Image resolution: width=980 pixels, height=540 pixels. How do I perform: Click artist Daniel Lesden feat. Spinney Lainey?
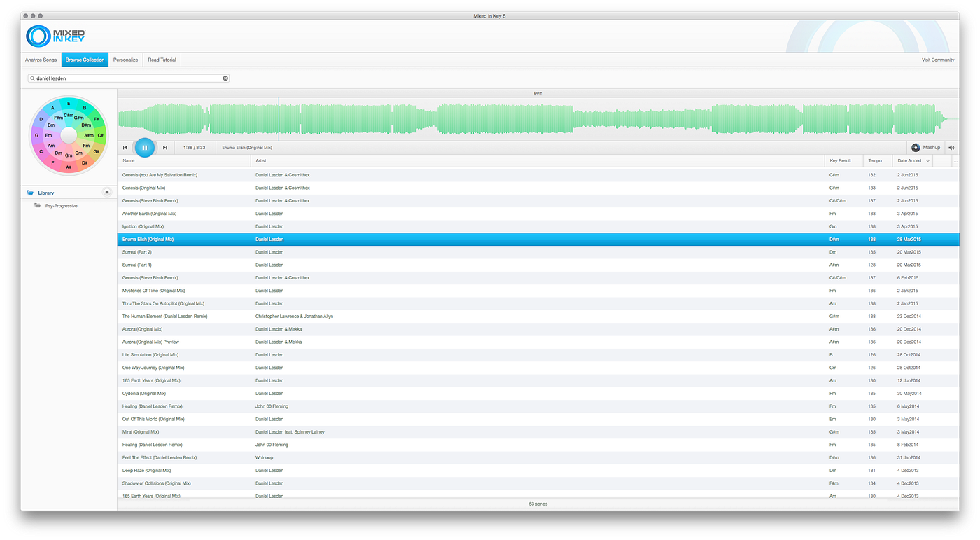(290, 432)
